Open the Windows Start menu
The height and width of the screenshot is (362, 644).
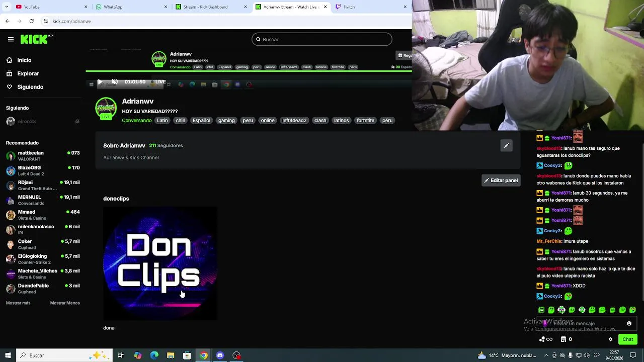point(7,355)
